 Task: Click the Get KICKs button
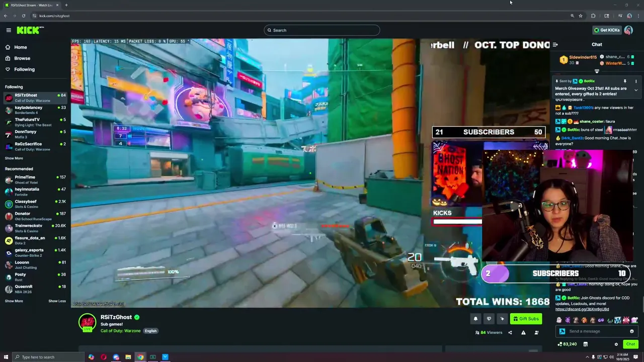[x=606, y=30]
